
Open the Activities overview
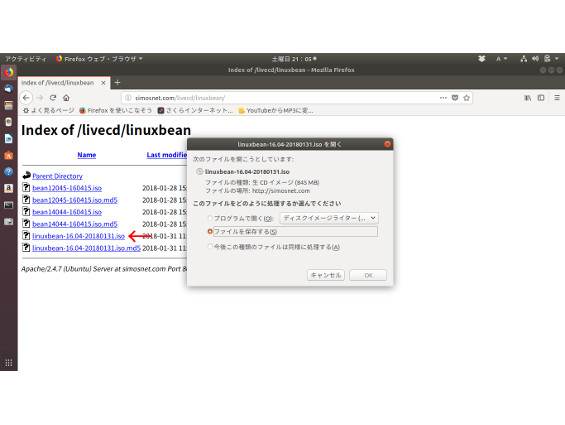(26, 59)
